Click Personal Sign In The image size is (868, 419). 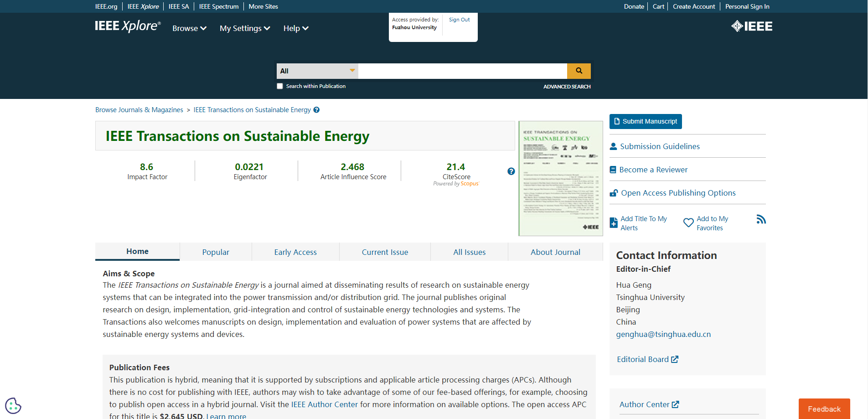pos(747,6)
